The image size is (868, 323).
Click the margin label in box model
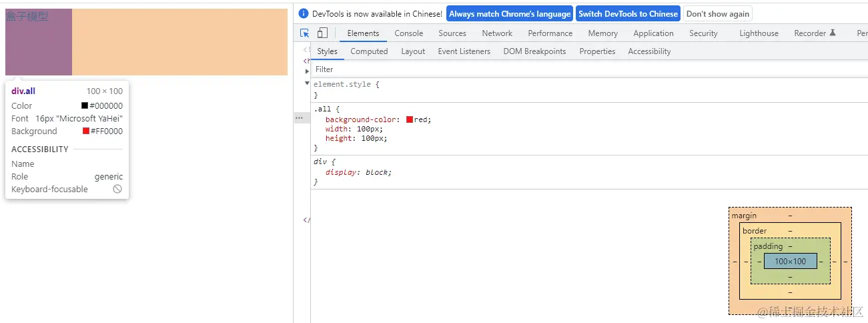tap(744, 216)
